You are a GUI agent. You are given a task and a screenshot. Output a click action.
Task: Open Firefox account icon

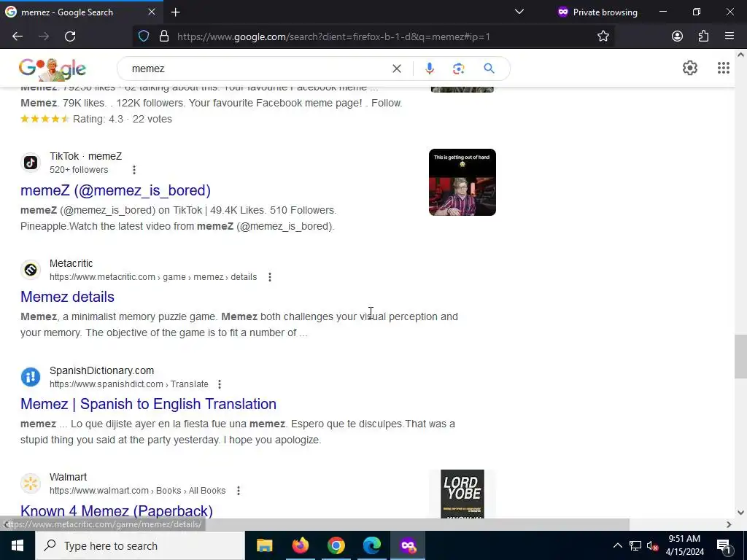point(677,36)
